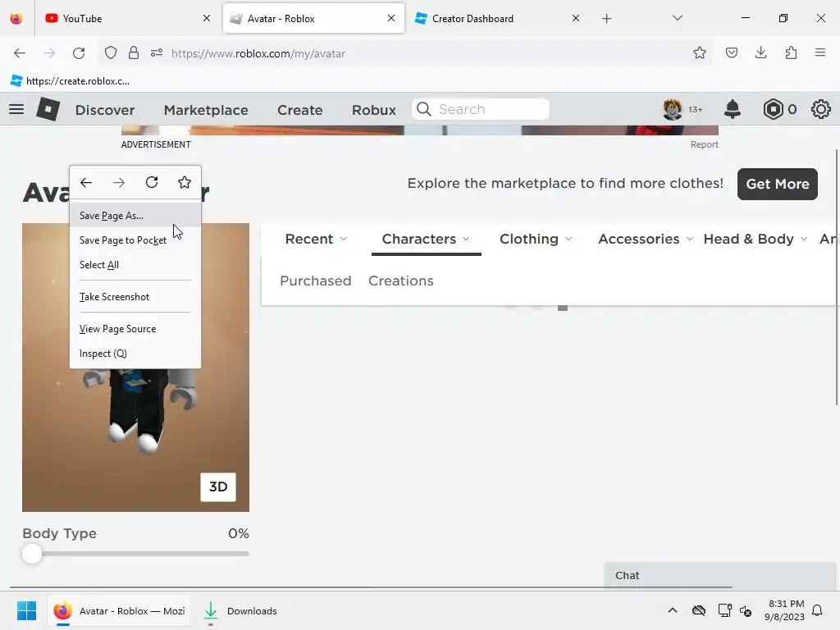Open the Firefox downloads panel icon
This screenshot has height=630, width=840.
point(760,53)
